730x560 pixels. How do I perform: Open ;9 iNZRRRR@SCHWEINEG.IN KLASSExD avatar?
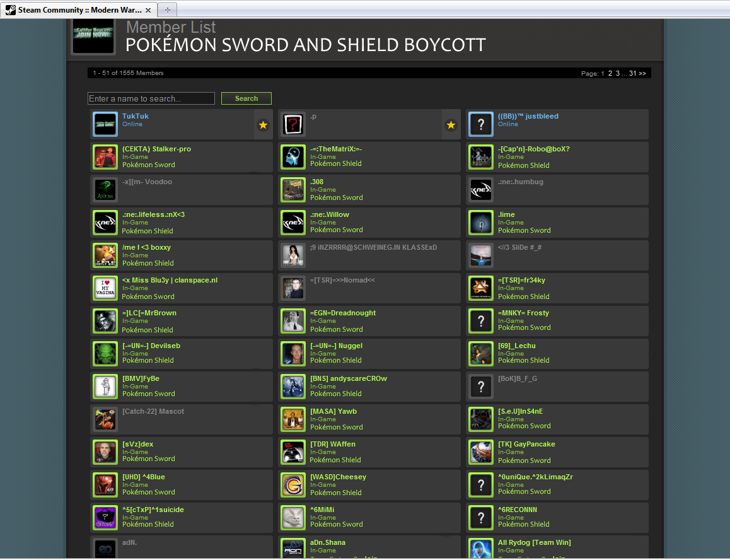[x=293, y=255]
